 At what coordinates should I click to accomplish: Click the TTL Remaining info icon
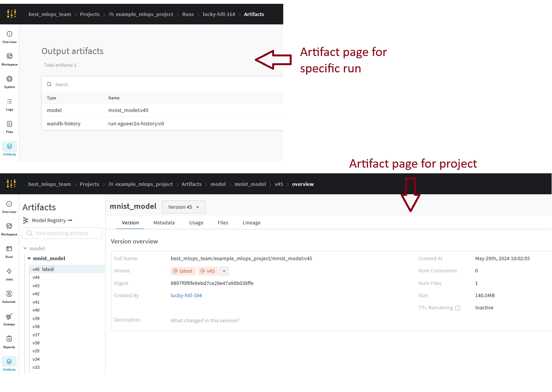click(458, 308)
